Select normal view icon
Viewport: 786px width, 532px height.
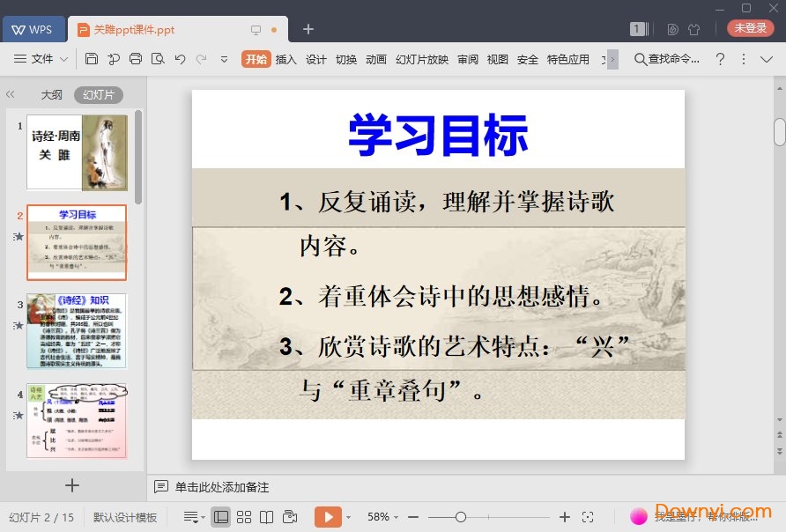(221, 517)
